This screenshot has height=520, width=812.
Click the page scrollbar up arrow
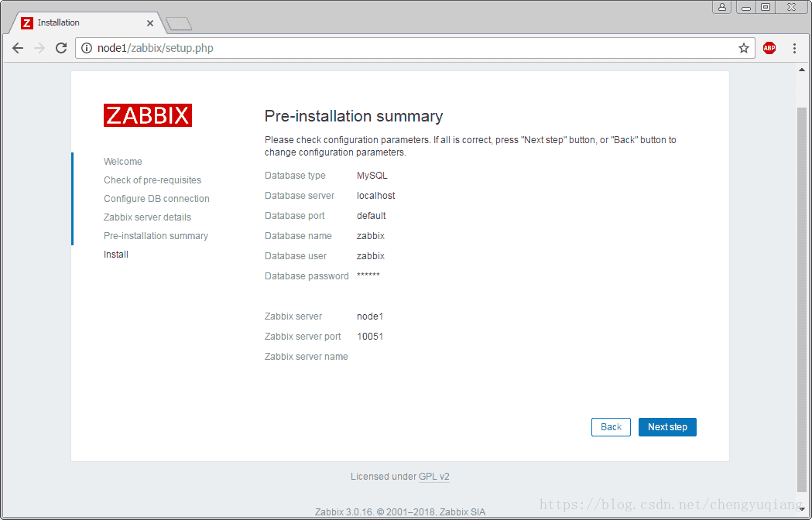click(x=802, y=70)
